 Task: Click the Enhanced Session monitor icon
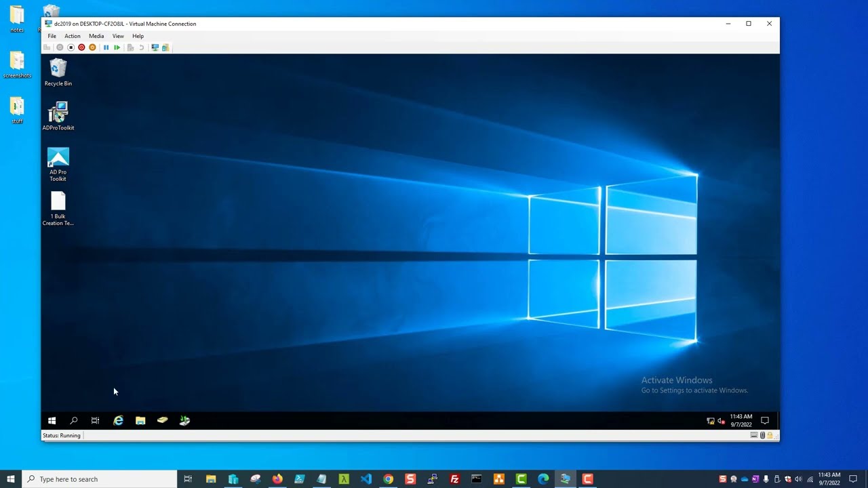pos(155,47)
